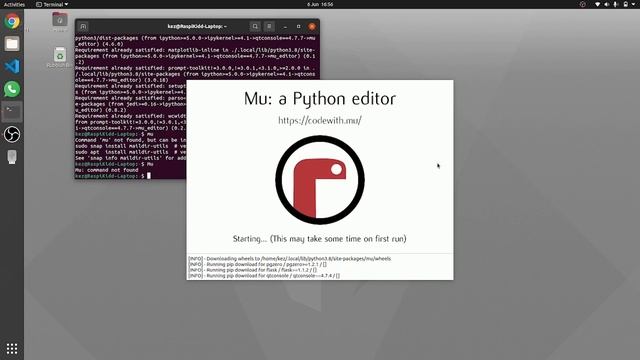Switch to Terminal via dock icon

[12, 111]
